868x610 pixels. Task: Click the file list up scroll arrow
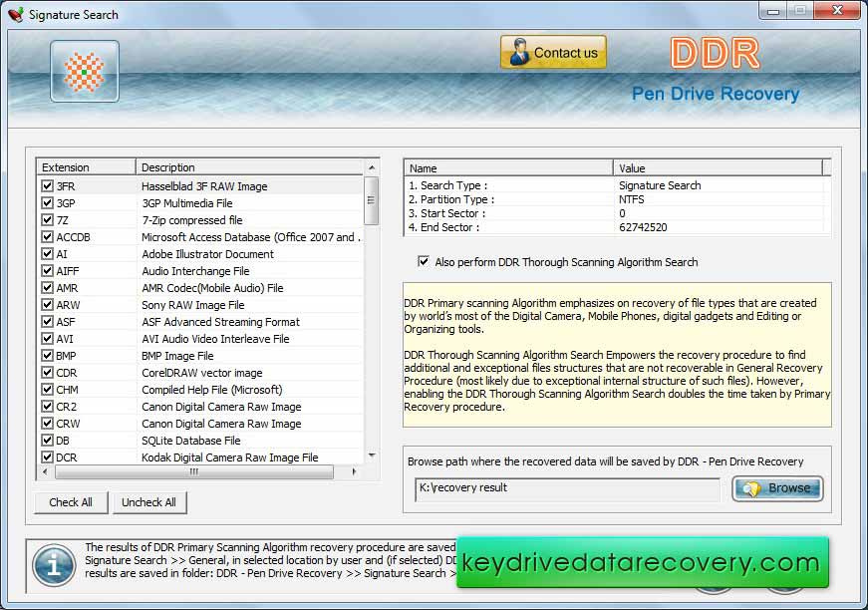[372, 167]
